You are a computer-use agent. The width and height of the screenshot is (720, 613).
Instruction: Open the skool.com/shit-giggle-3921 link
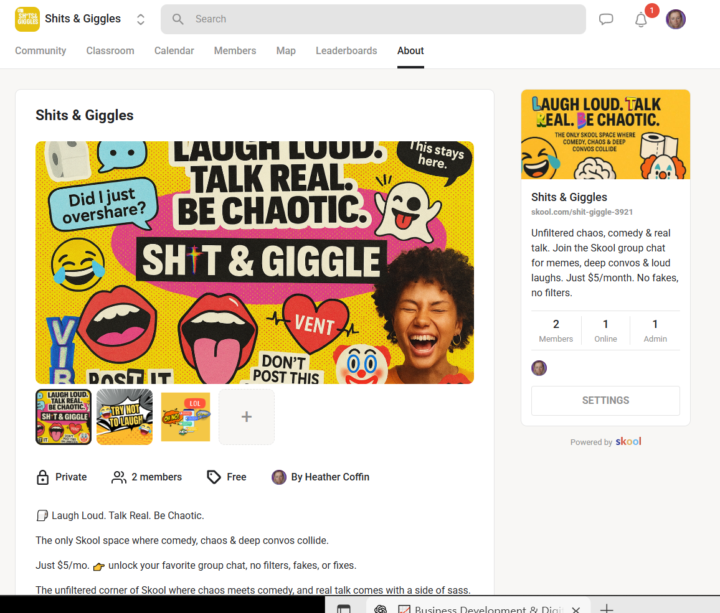coord(580,214)
